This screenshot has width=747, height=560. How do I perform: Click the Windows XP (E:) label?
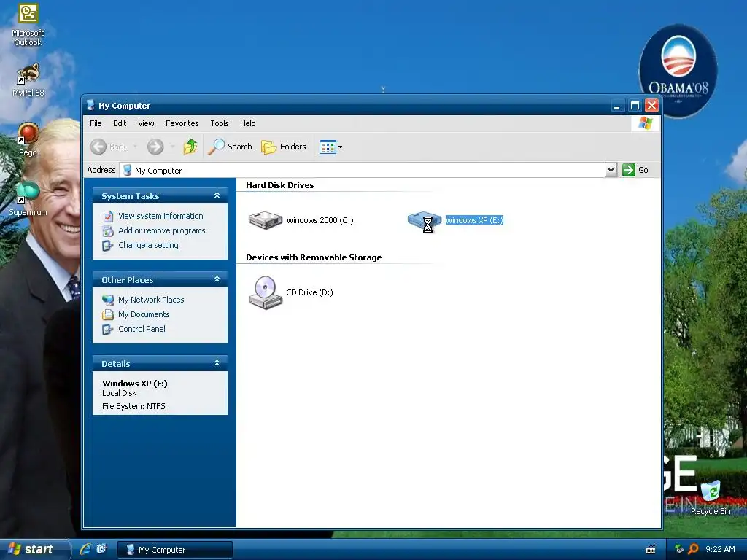[x=474, y=220]
